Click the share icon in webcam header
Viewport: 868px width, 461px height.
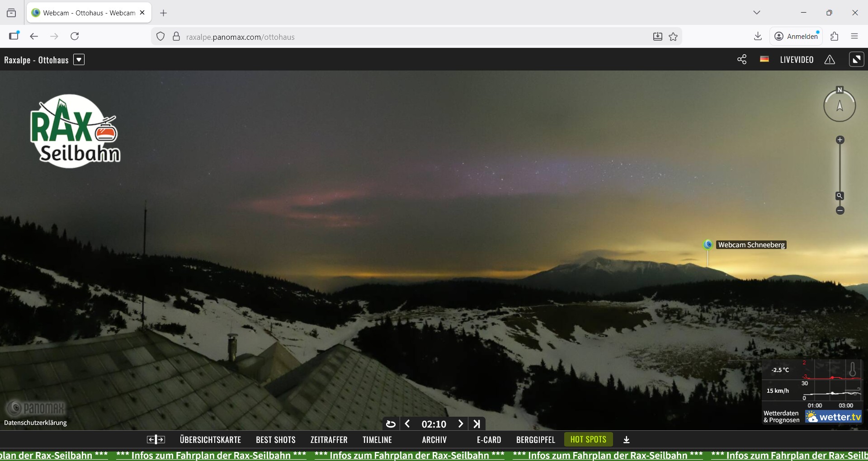[742, 60]
